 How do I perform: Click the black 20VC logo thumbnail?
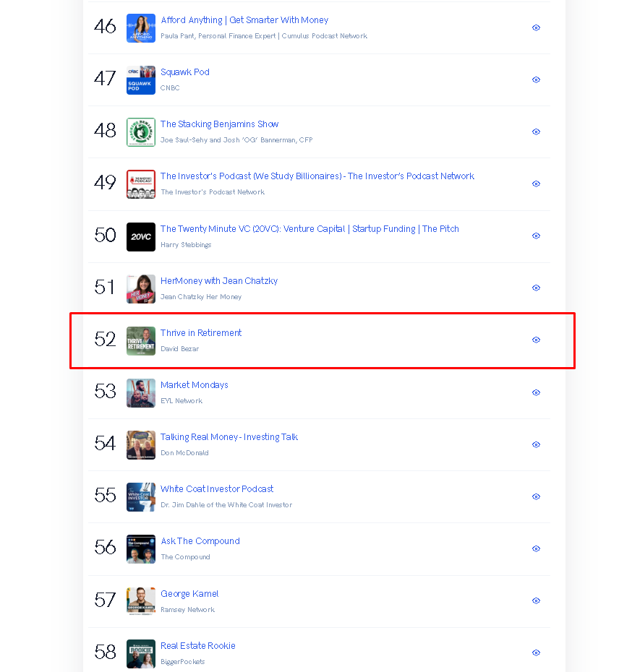pyautogui.click(x=141, y=236)
